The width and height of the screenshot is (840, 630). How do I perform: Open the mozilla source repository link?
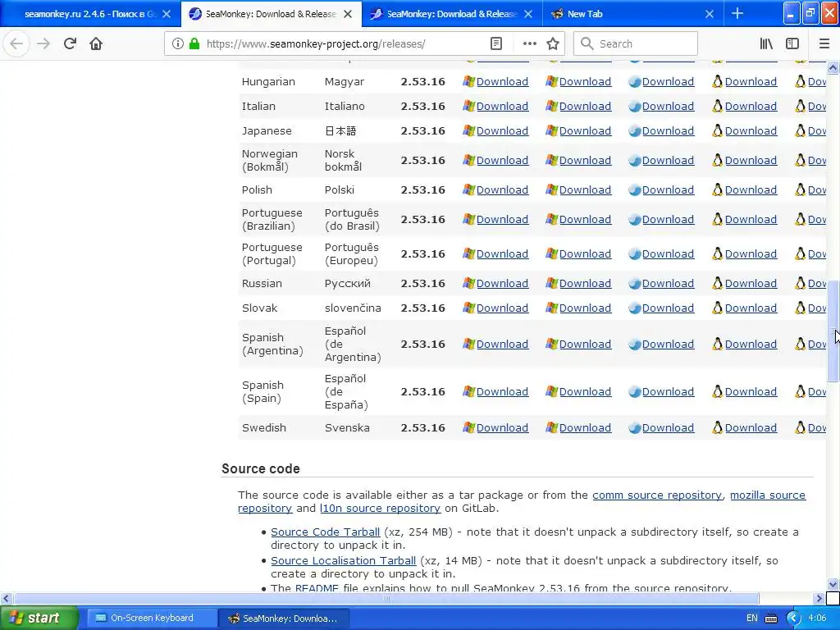(x=768, y=495)
